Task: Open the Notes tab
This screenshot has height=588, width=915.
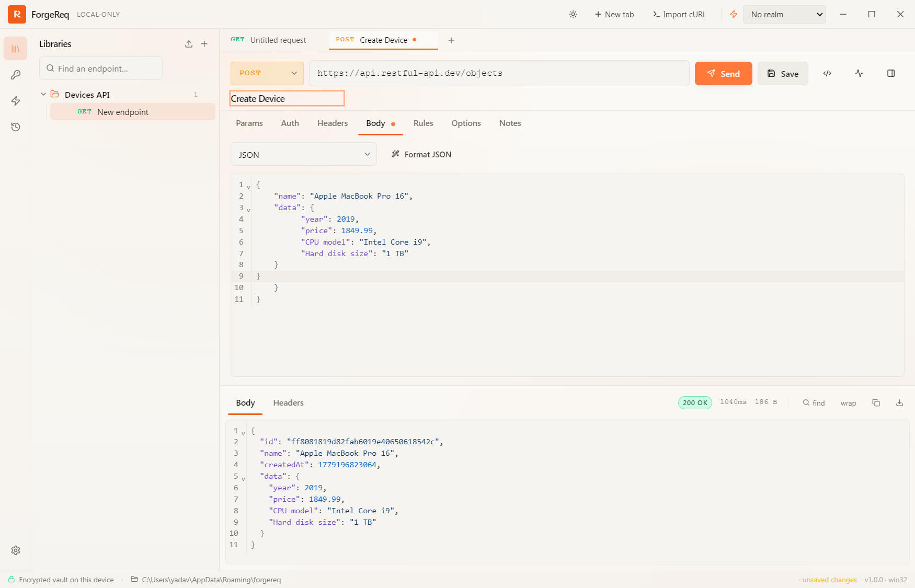Action: coord(510,123)
